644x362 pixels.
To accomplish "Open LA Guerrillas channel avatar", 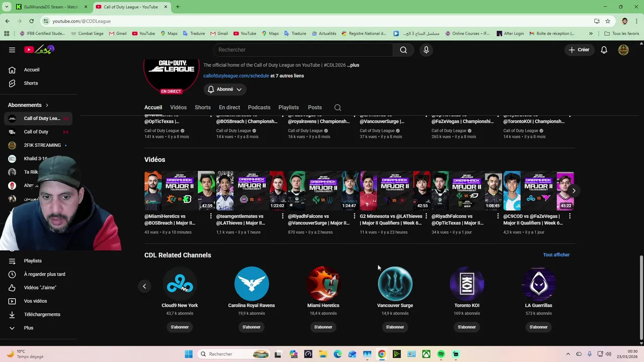I will pyautogui.click(x=538, y=284).
